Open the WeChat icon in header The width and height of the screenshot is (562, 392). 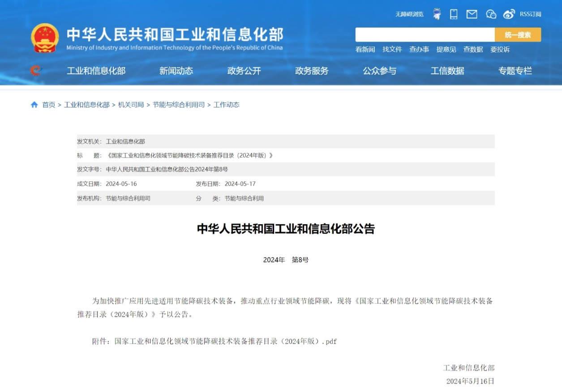[x=491, y=14]
